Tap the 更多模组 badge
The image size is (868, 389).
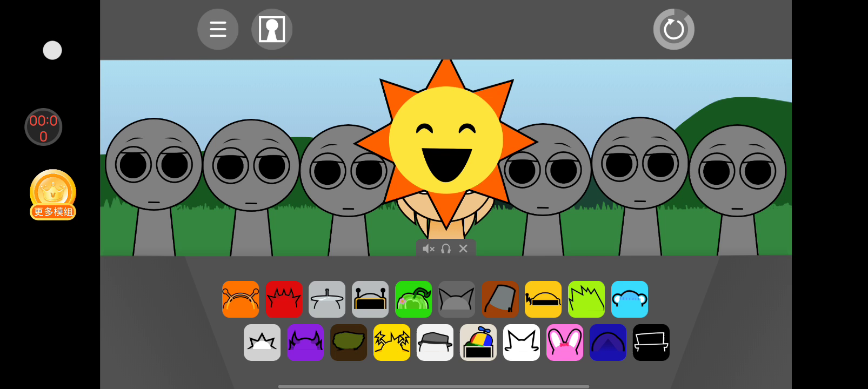[x=53, y=195]
